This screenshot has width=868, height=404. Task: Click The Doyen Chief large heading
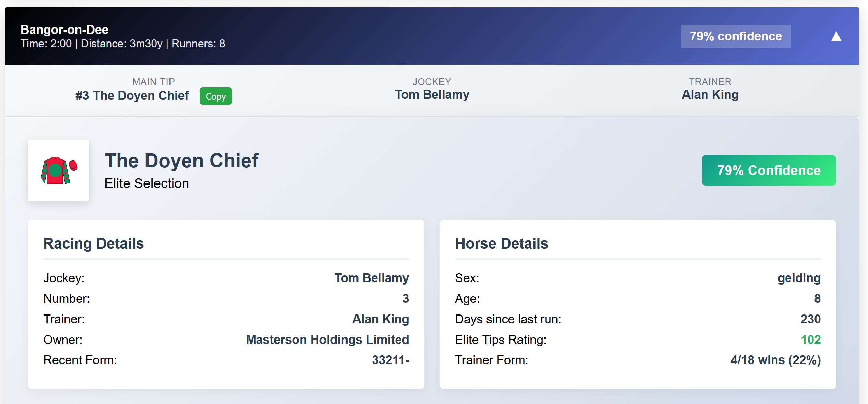pyautogui.click(x=181, y=161)
